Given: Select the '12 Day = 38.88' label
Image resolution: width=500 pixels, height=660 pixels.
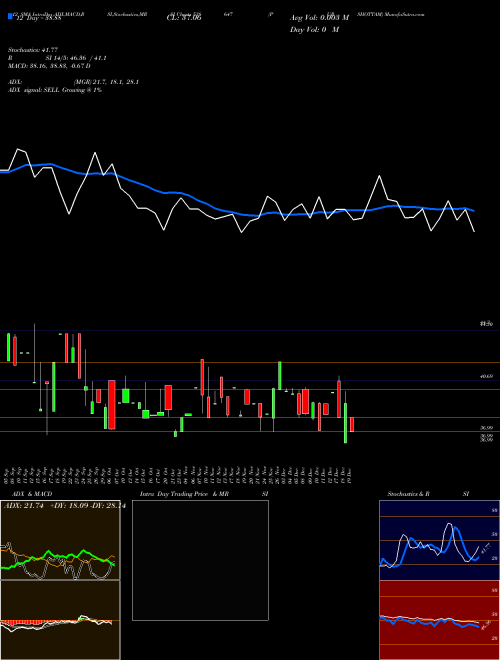Looking at the screenshot, I should click(x=37, y=18).
